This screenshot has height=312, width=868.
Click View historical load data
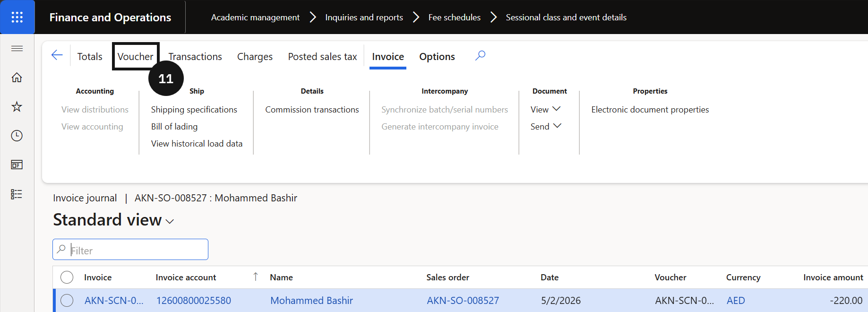[x=197, y=144]
